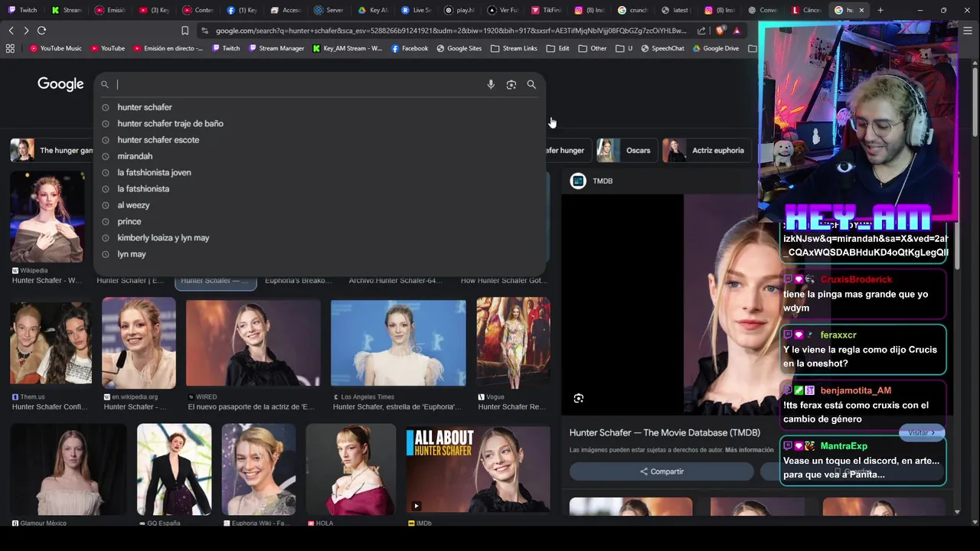This screenshot has height=551, width=980.
Task: Click the Google logo
Action: tap(60, 84)
